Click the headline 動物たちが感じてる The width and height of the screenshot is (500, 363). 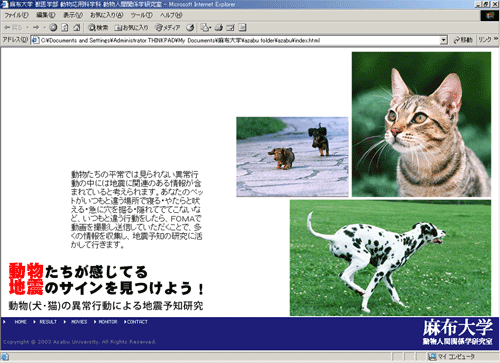pos(78,272)
